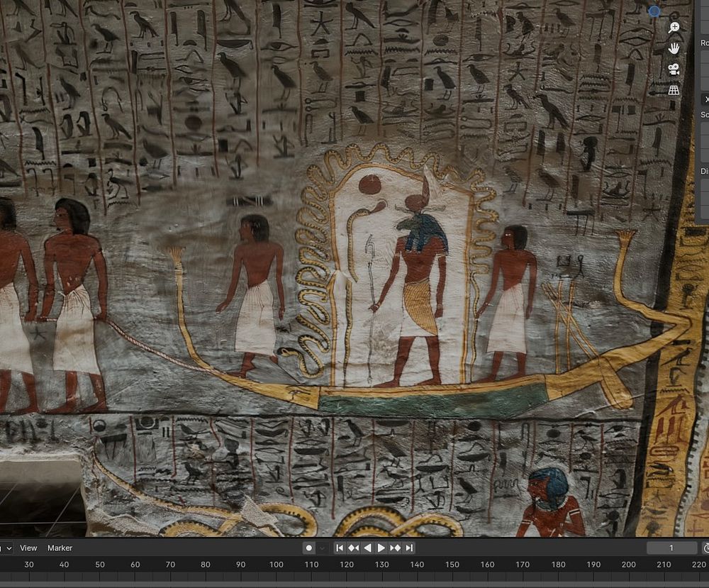Image resolution: width=709 pixels, height=588 pixels.
Task: Click frame 160 on the timeline ruler
Action: (x=488, y=565)
